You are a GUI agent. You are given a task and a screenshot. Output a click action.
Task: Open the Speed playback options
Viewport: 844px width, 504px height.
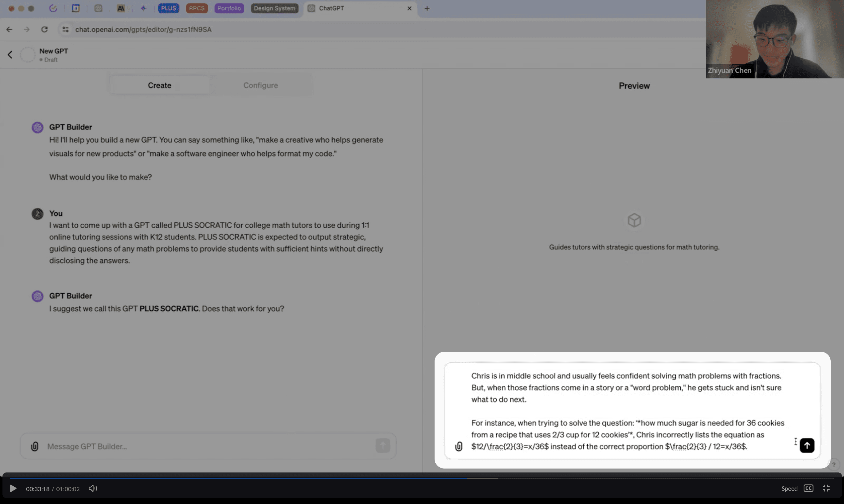pyautogui.click(x=789, y=489)
